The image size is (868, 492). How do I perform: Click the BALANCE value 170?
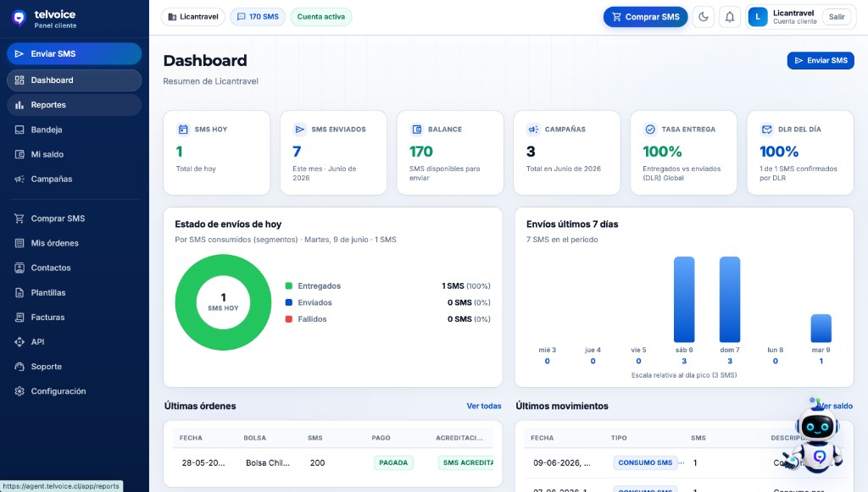[x=421, y=152]
